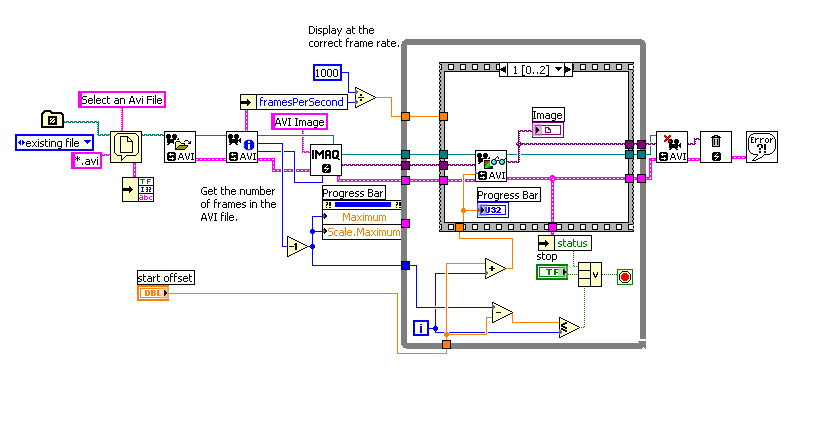The width and height of the screenshot is (816, 428).
Task: Go to previous frame of sequence structure
Action: pos(503,69)
